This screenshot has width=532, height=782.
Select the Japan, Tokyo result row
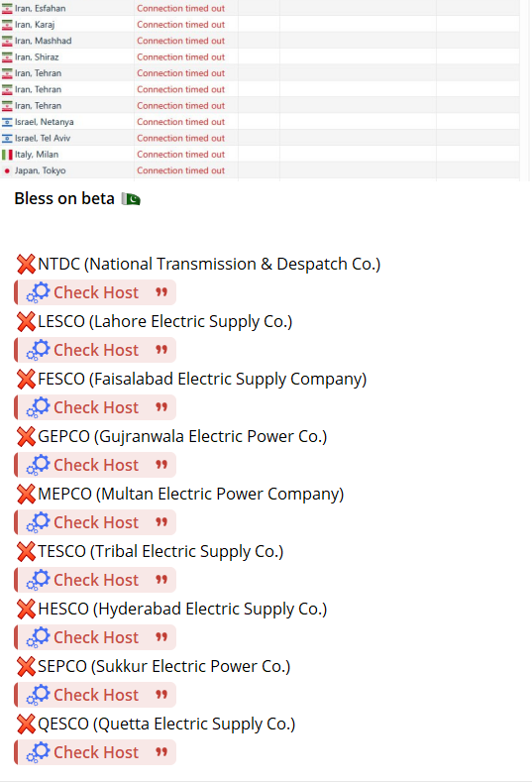click(x=260, y=170)
